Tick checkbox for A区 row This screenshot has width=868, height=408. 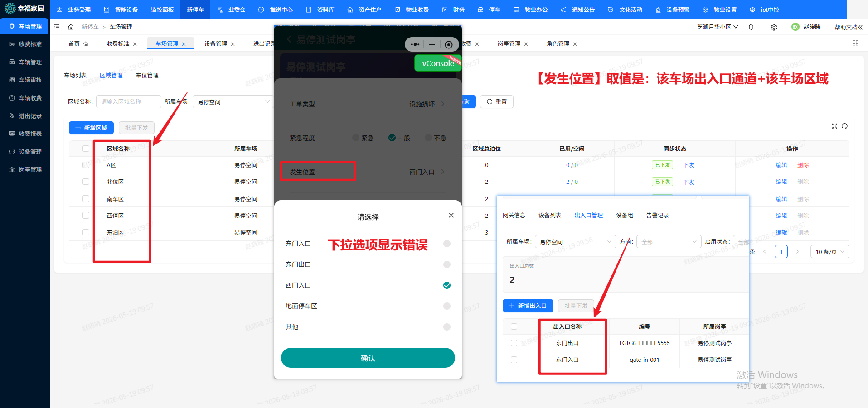(86, 165)
